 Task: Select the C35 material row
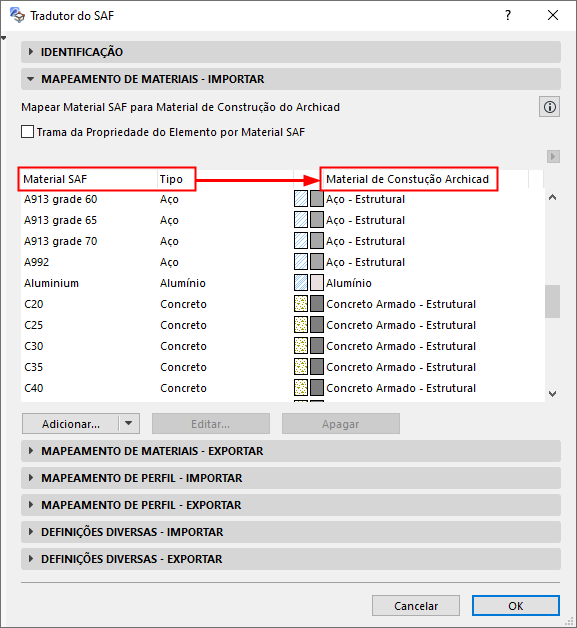point(282,367)
